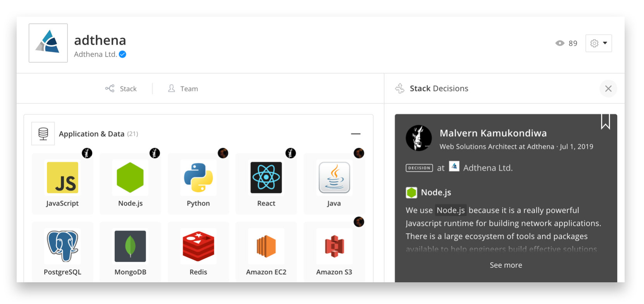This screenshot has width=644, height=304.
Task: Click the verified checkmark badge next to Adthena Ltd.
Action: [122, 54]
